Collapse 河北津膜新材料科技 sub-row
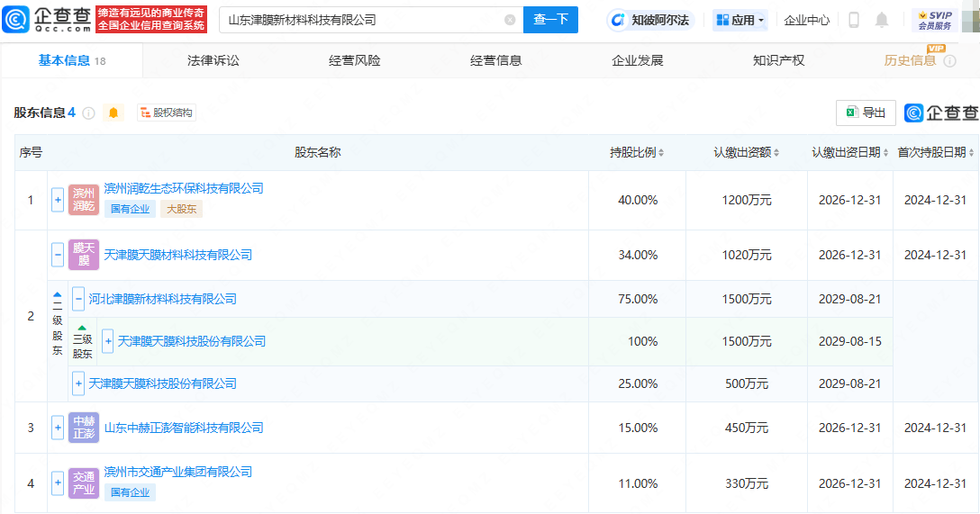Viewport: 980px width, 514px height. click(x=78, y=299)
